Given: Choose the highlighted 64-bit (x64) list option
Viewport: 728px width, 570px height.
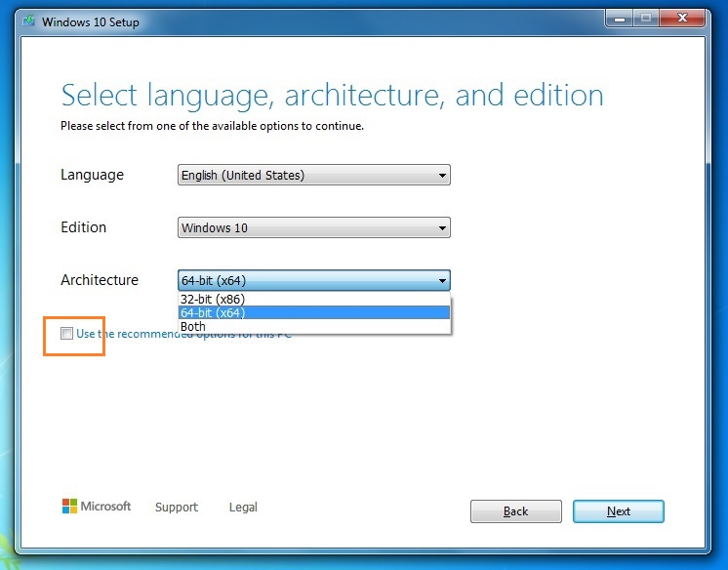Looking at the screenshot, I should tap(314, 312).
